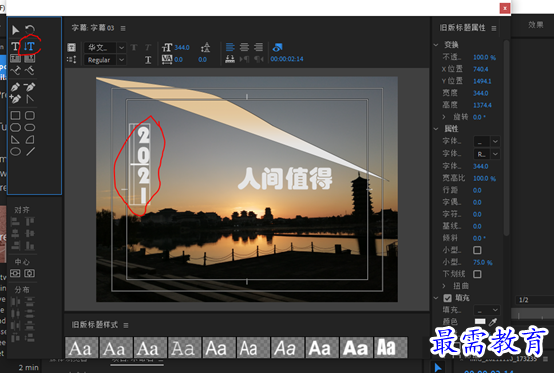Collapse the 变换 transform section
554x373 pixels.
436,45
